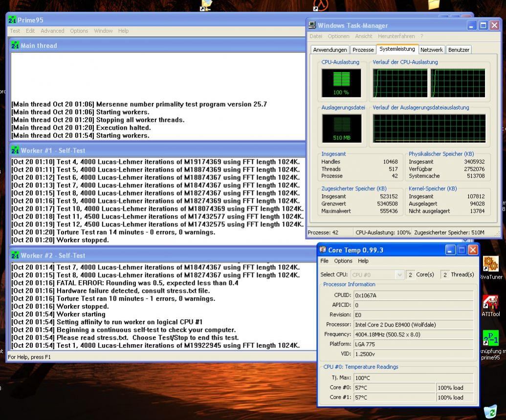Click Processor field Intel Core 2 Duo E8400
The height and width of the screenshot is (420, 506).
(414, 325)
